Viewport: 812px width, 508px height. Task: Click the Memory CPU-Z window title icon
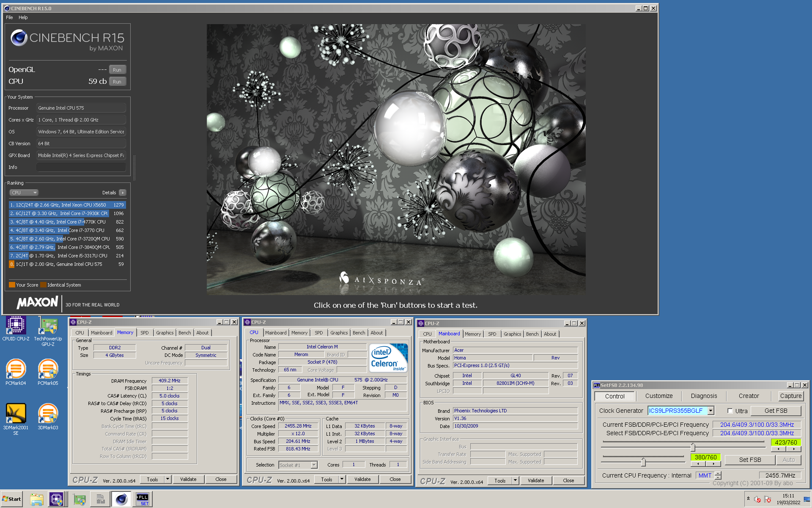[x=73, y=322]
